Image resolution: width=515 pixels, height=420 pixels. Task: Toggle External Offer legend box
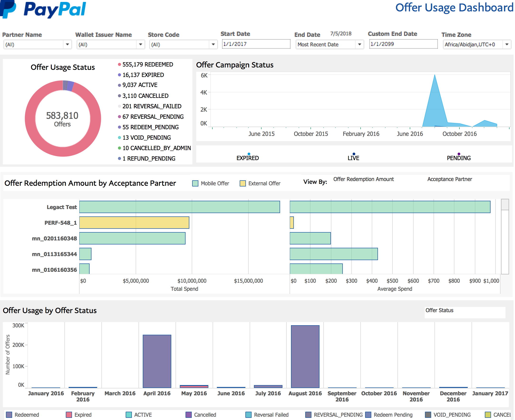coord(242,183)
